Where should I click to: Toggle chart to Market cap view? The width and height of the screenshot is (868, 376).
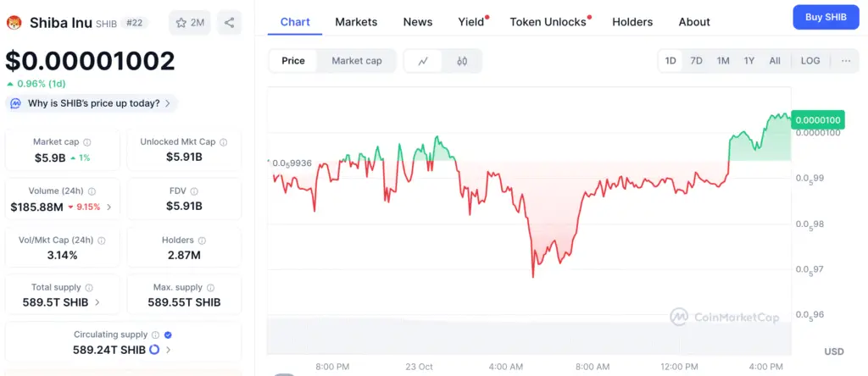(356, 61)
